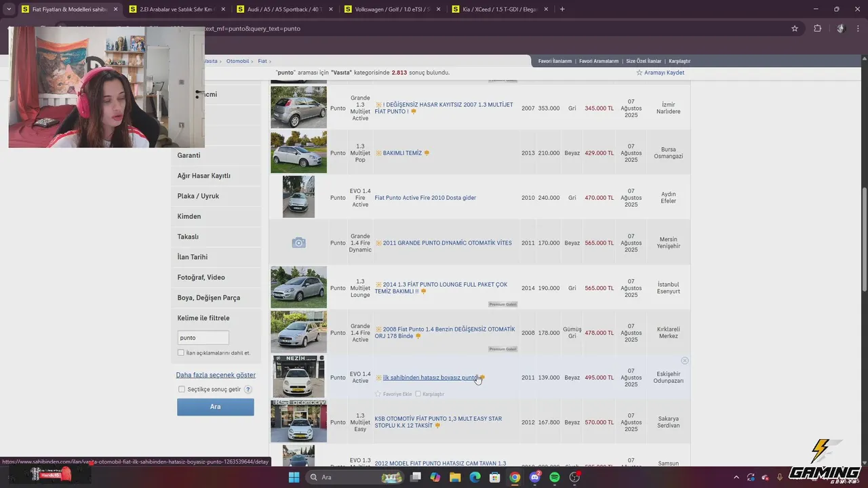Switch to the Kia XCeed tab

[500, 9]
